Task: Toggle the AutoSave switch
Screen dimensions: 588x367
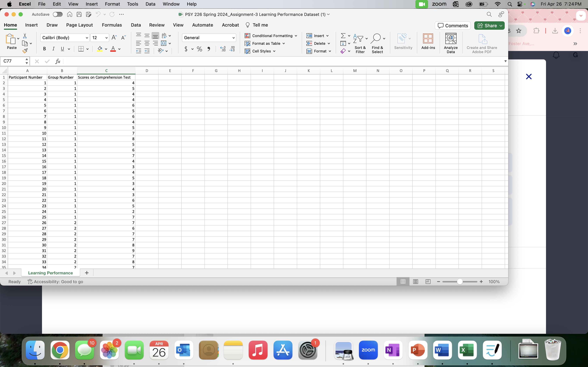Action: (58, 14)
